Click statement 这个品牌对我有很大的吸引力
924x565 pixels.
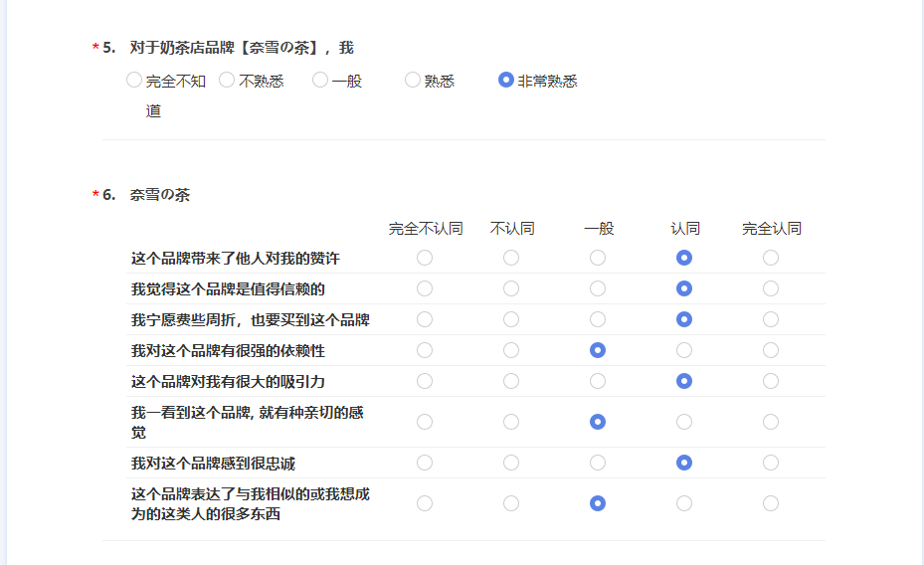(x=228, y=382)
